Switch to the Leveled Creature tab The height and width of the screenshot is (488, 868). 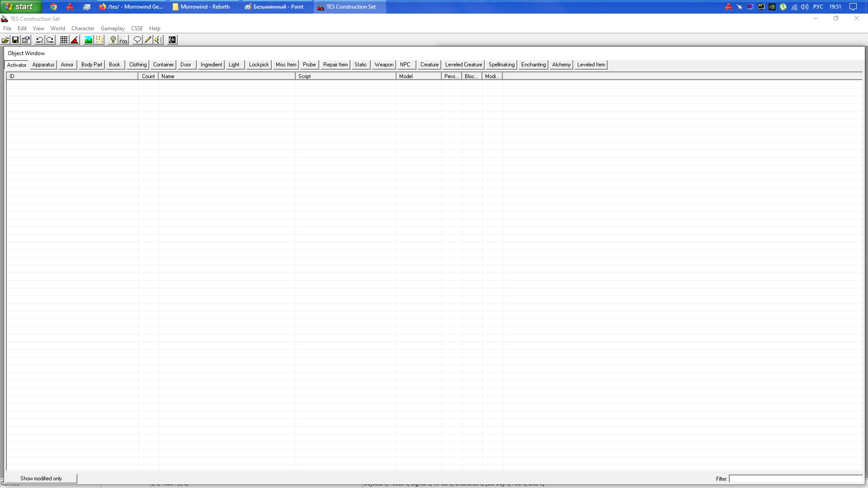coord(463,65)
